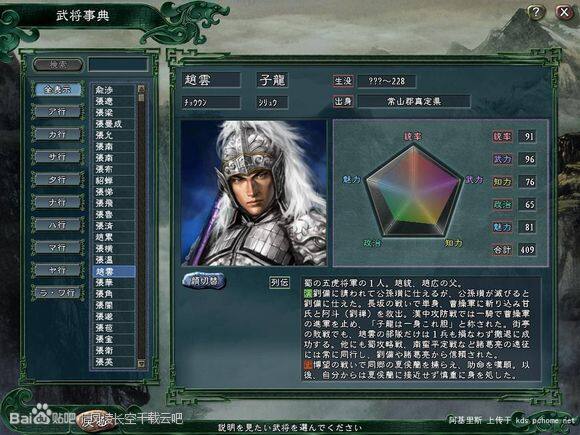Select the タ行 filter button
This screenshot has height=435, width=580.
(x=58, y=180)
